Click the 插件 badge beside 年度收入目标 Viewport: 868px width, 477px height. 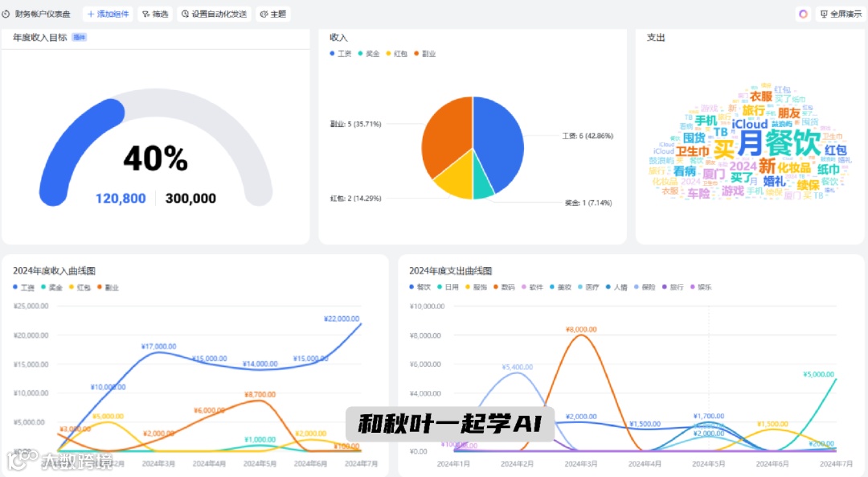(79, 37)
